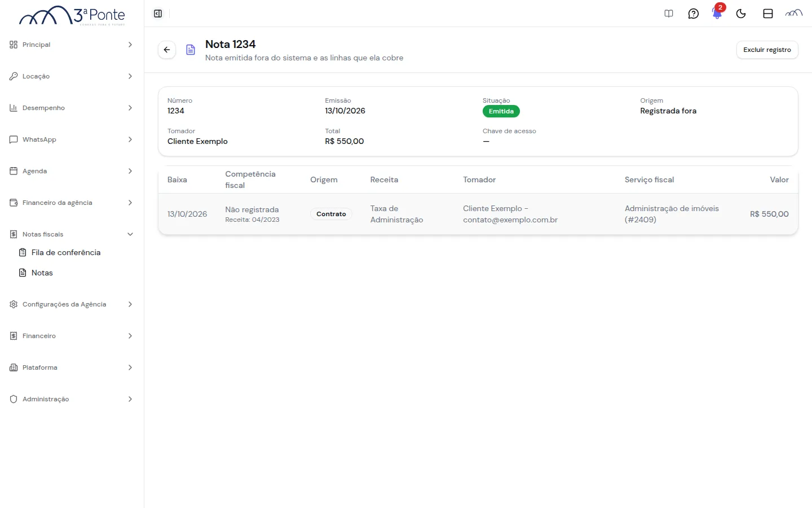Open the help question-mark icon
812x508 pixels.
(694, 14)
